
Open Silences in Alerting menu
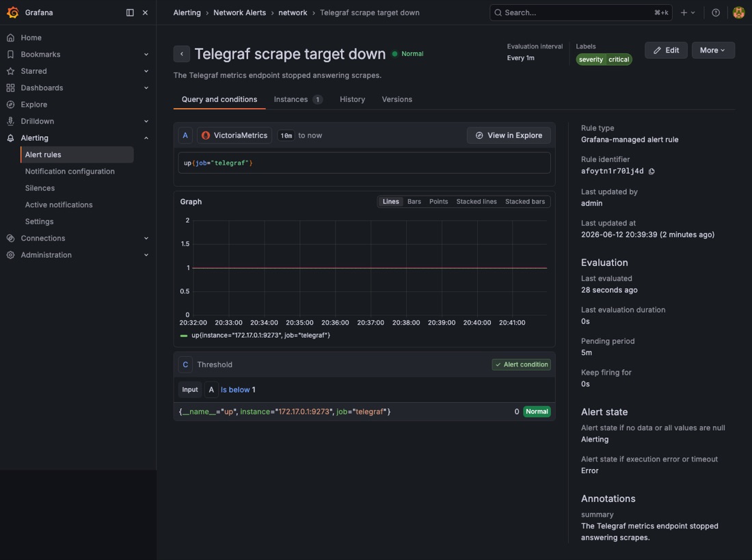40,188
